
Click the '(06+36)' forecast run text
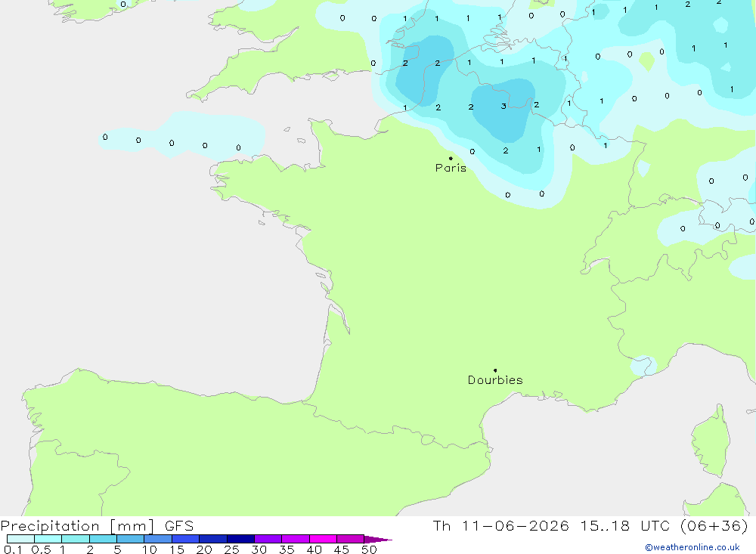[x=714, y=526]
